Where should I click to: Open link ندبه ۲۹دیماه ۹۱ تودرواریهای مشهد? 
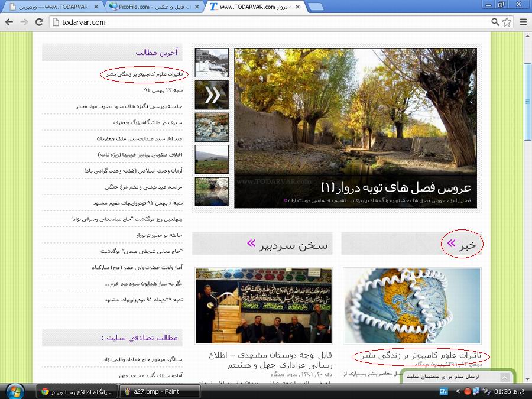click(x=144, y=300)
